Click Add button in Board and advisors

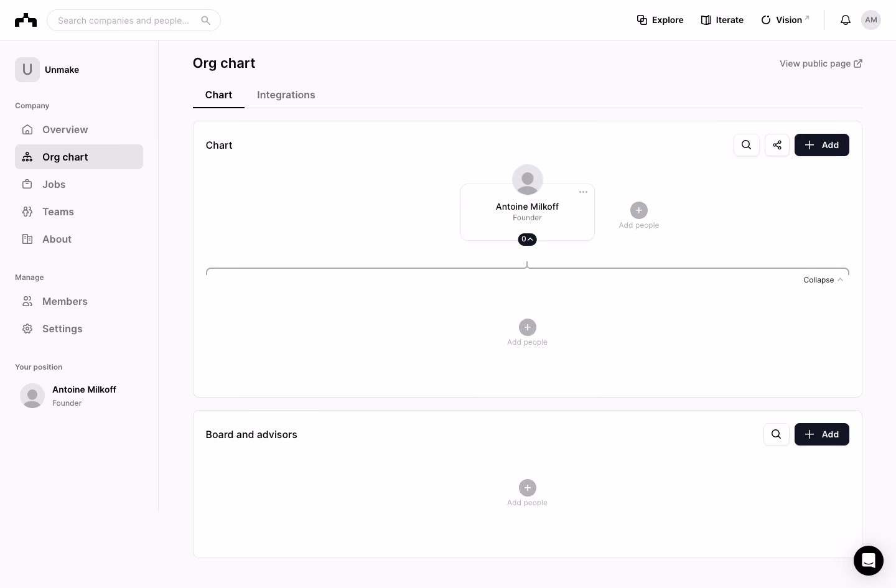(x=822, y=434)
